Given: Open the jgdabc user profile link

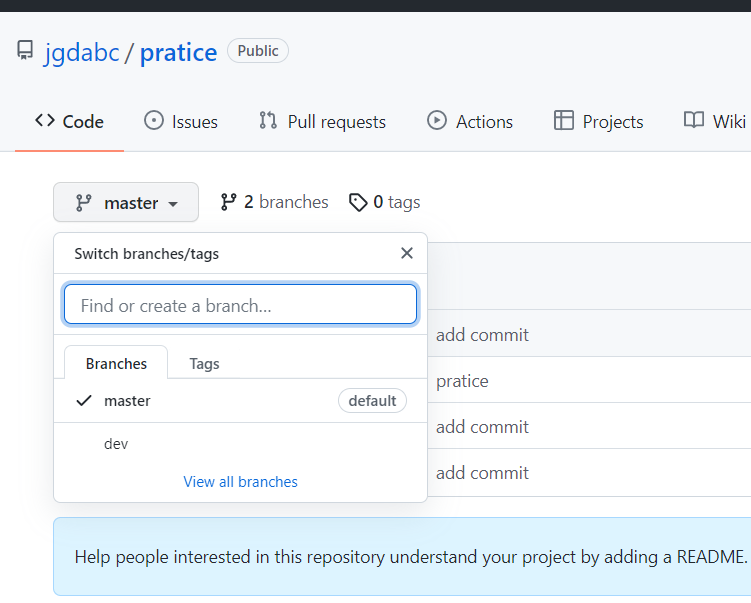Looking at the screenshot, I should coord(81,52).
